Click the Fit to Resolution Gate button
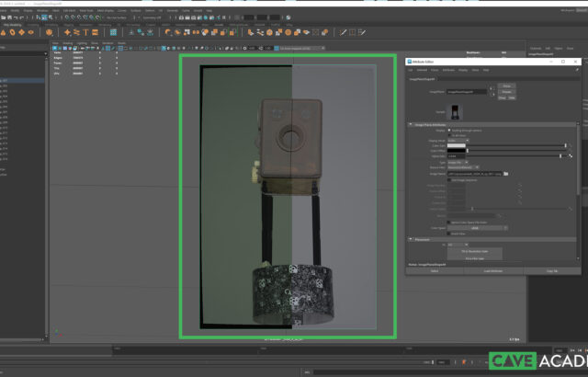The width and height of the screenshot is (588, 377). [475, 250]
